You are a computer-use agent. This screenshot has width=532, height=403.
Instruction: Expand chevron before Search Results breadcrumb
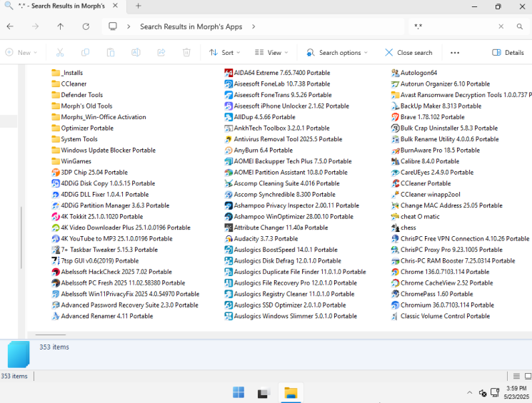tap(129, 26)
